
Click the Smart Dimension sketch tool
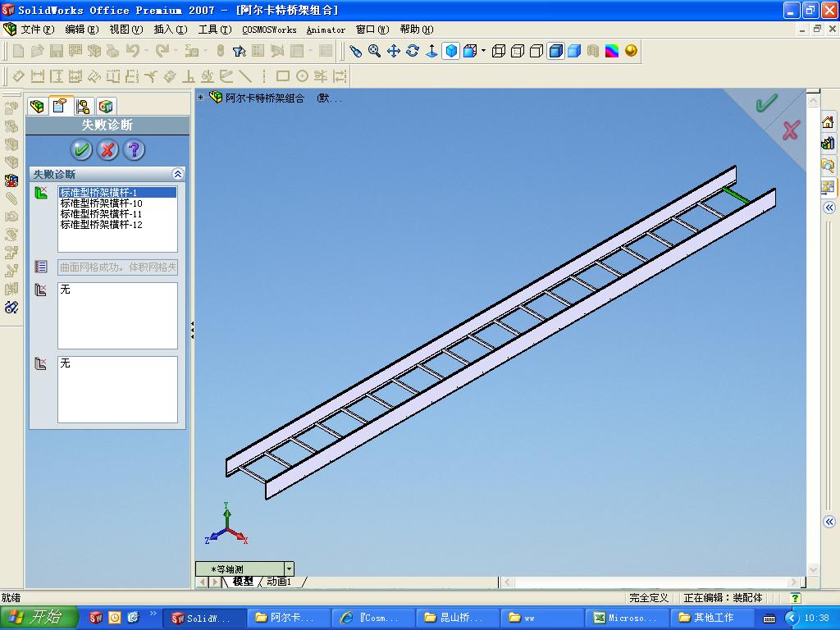pos(19,76)
